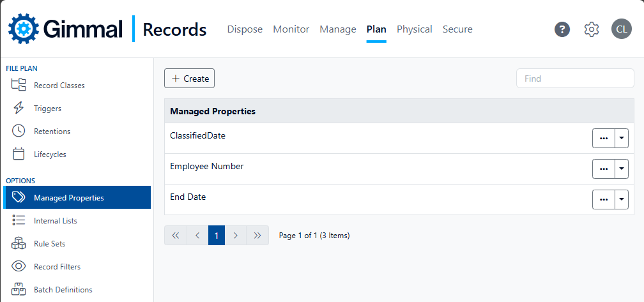Open Record Classes from the sidebar
This screenshot has height=302, width=644.
[59, 86]
